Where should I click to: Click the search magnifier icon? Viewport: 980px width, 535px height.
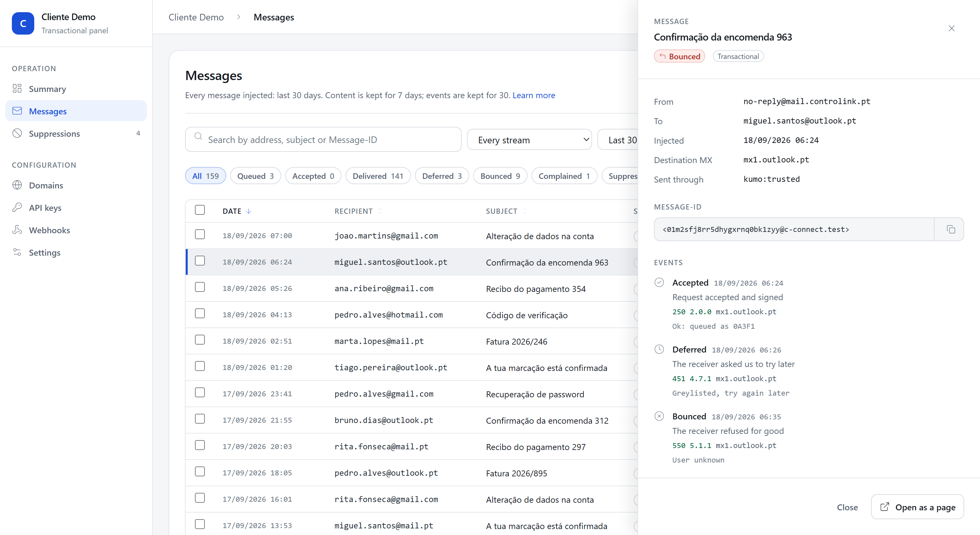point(198,136)
